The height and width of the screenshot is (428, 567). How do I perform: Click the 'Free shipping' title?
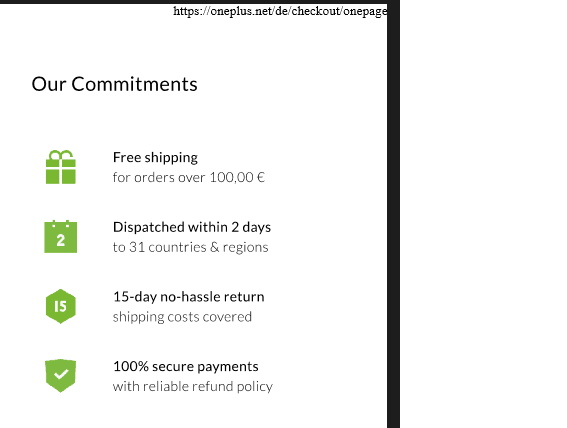155,158
